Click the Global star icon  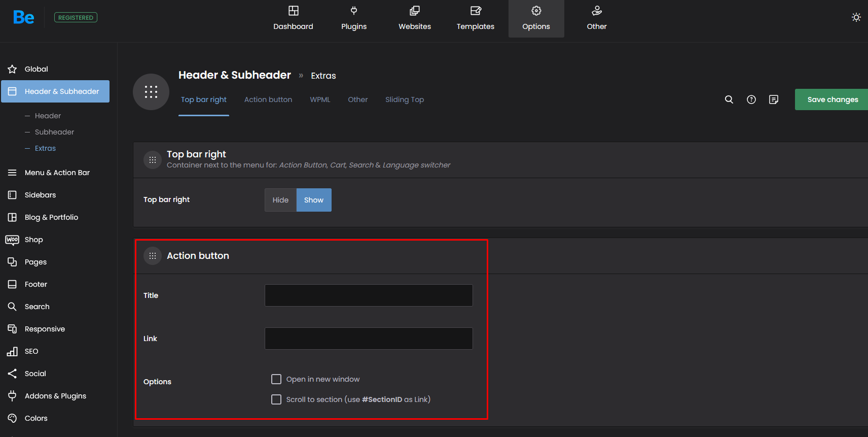12,69
